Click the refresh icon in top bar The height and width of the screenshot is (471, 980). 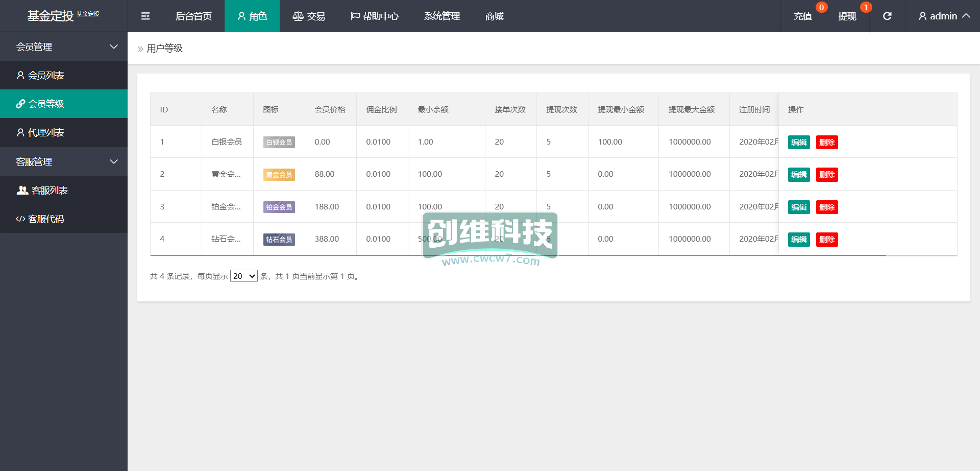coord(887,16)
